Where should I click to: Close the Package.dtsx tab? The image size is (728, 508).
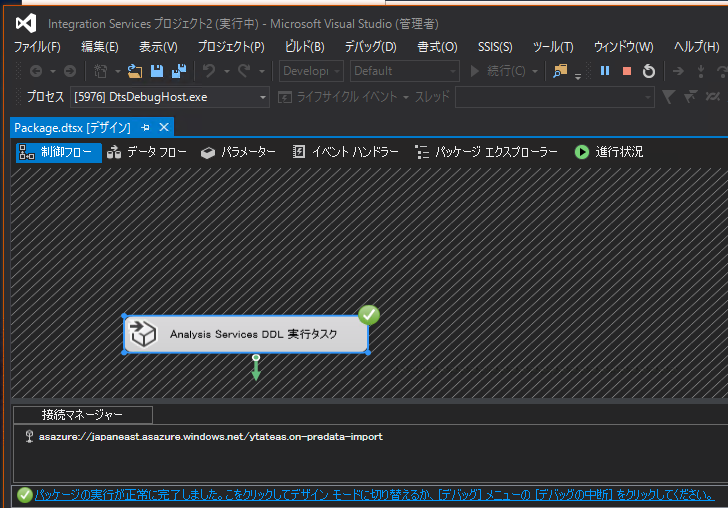coord(164,127)
